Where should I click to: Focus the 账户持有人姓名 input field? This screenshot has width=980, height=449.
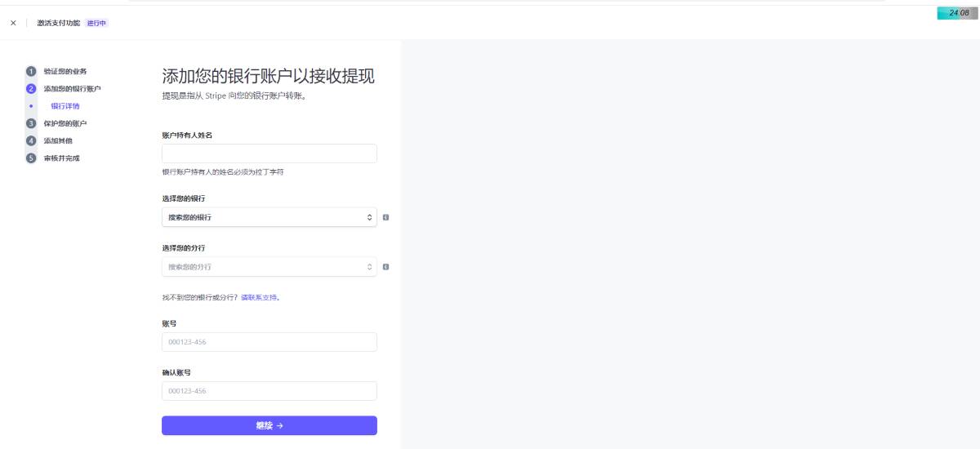pos(269,153)
